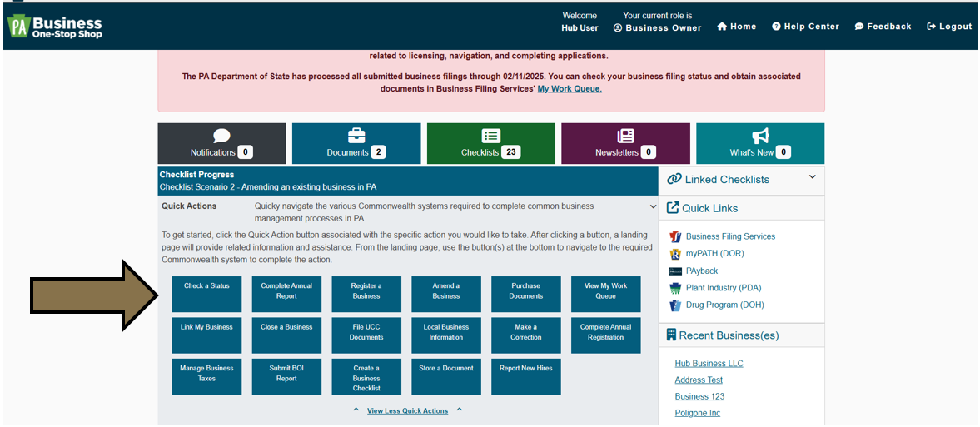Click the Drug Program keystone icon
The image size is (980, 427).
pos(675,305)
